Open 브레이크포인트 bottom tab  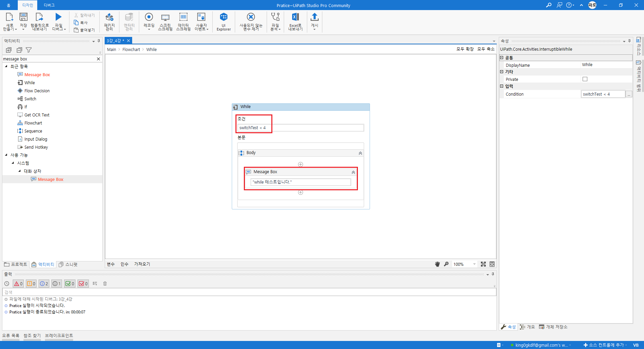click(59, 336)
